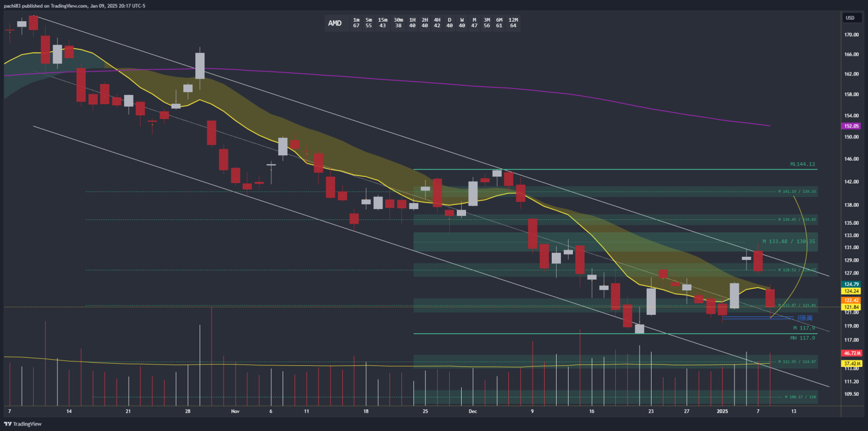868x431 pixels.
Task: Click the 14 date label on the time axis
Action: pyautogui.click(x=69, y=411)
